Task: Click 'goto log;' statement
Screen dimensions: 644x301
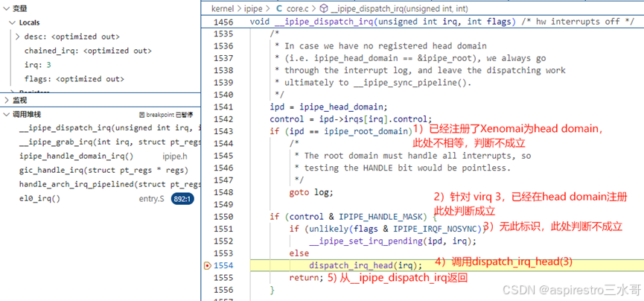Action: point(311,192)
